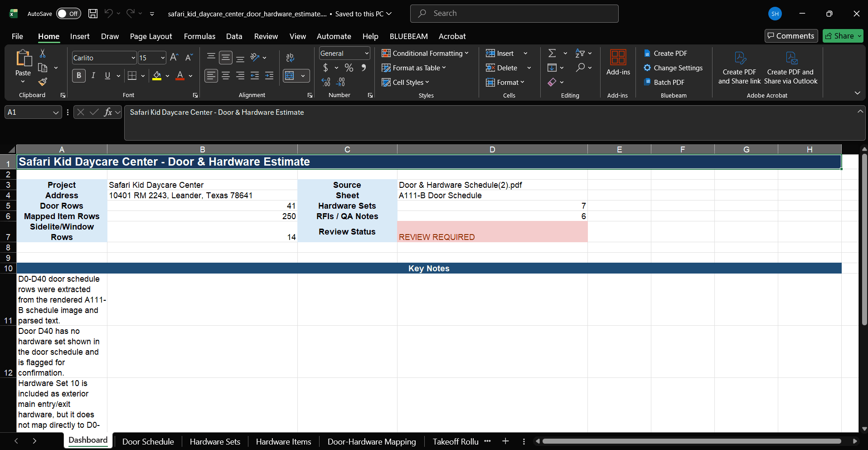Viewport: 868px width, 450px height.
Task: Click Change Settings in Bluebeam group
Action: click(673, 68)
